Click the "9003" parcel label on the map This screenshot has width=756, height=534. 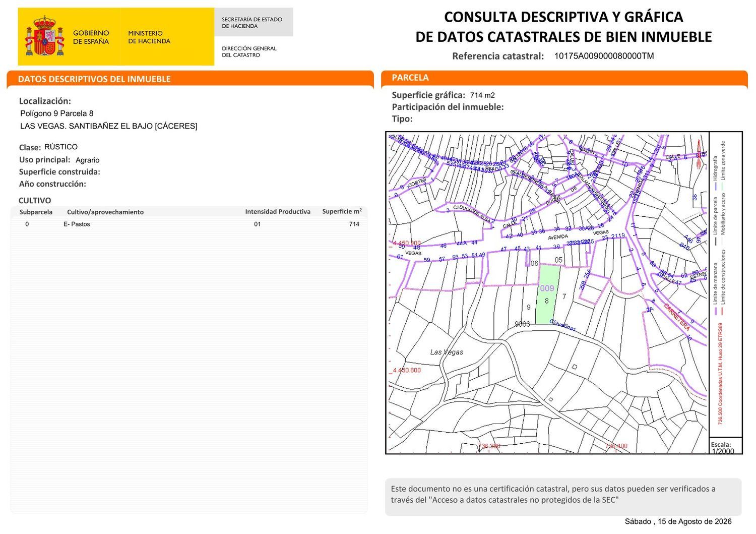(522, 324)
